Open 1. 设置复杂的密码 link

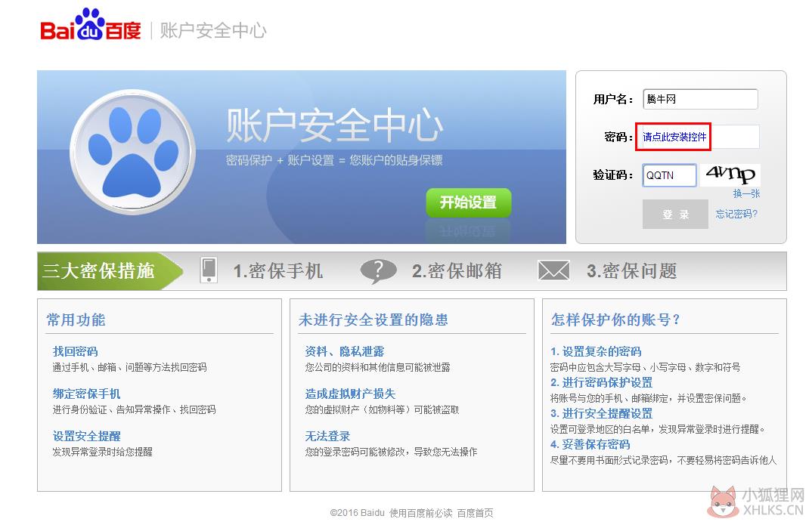click(596, 352)
